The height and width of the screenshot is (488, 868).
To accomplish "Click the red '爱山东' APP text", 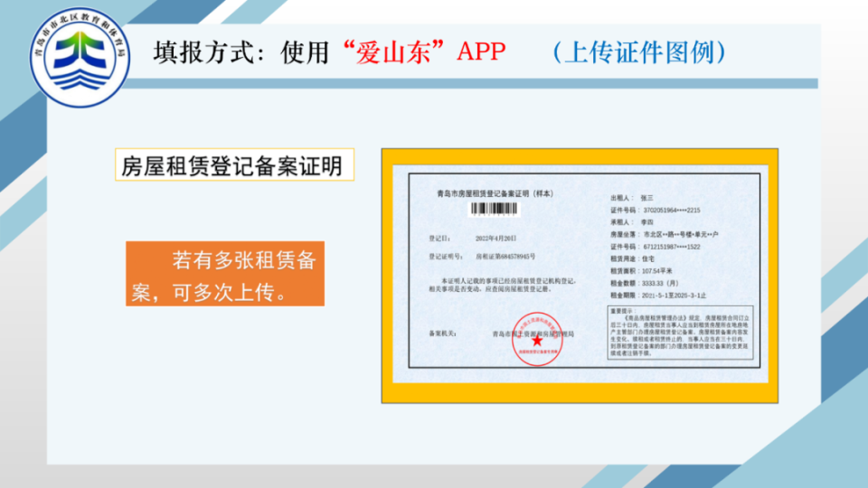I will 425,52.
